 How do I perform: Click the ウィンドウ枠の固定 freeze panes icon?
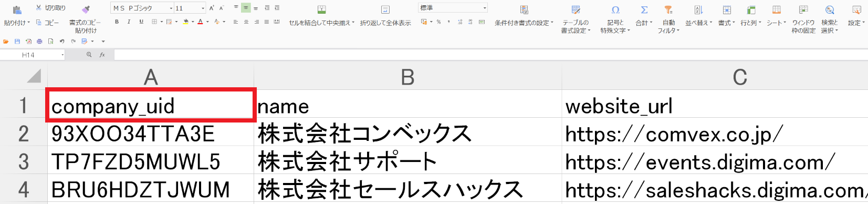803,10
